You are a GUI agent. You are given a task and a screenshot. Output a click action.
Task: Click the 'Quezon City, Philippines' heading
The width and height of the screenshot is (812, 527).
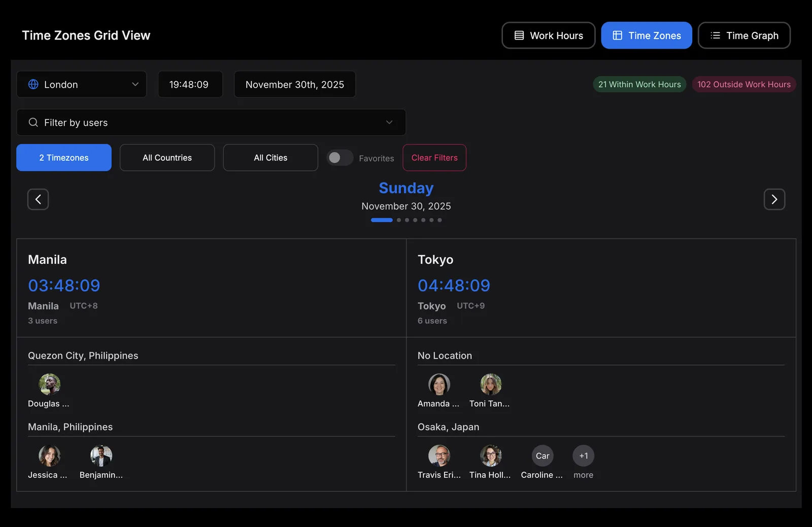point(83,356)
